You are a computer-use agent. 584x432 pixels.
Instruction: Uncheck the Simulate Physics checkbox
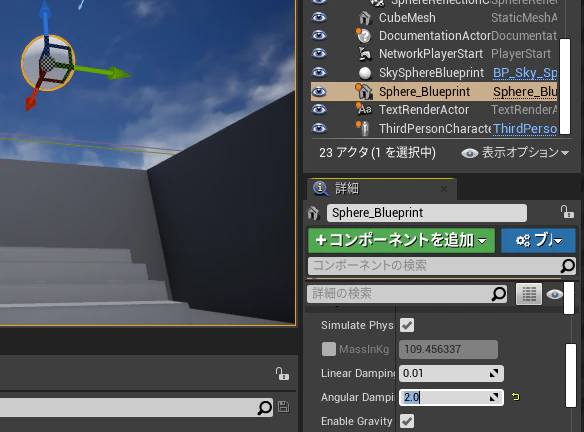(x=407, y=325)
